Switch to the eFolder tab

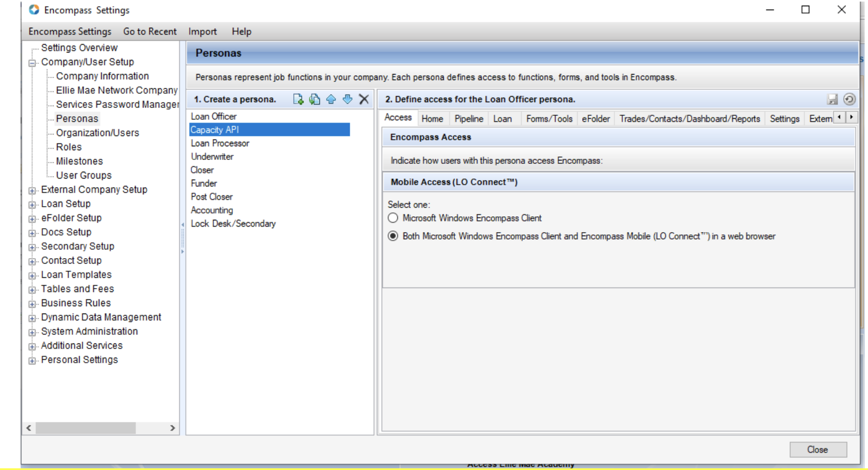596,119
